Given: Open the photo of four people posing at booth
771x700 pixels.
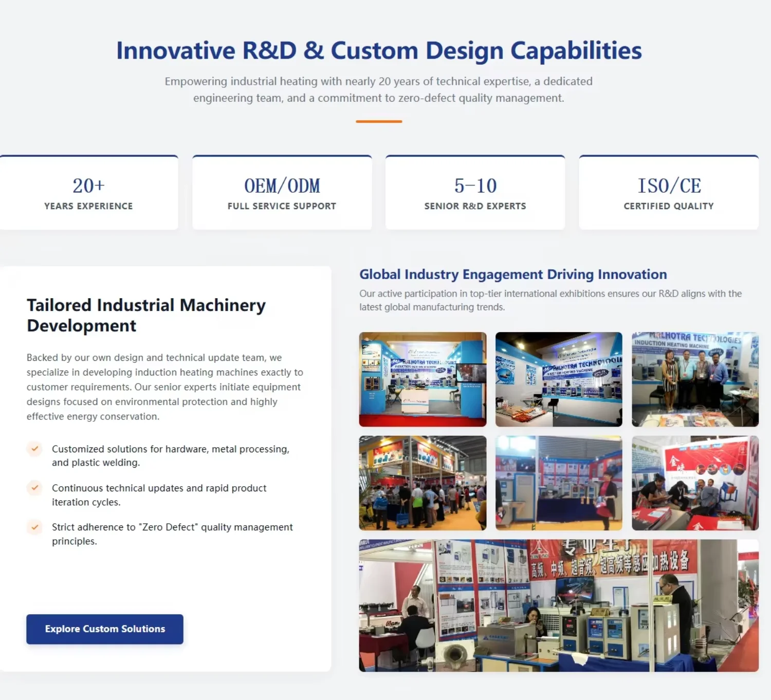Looking at the screenshot, I should pyautogui.click(x=695, y=379).
